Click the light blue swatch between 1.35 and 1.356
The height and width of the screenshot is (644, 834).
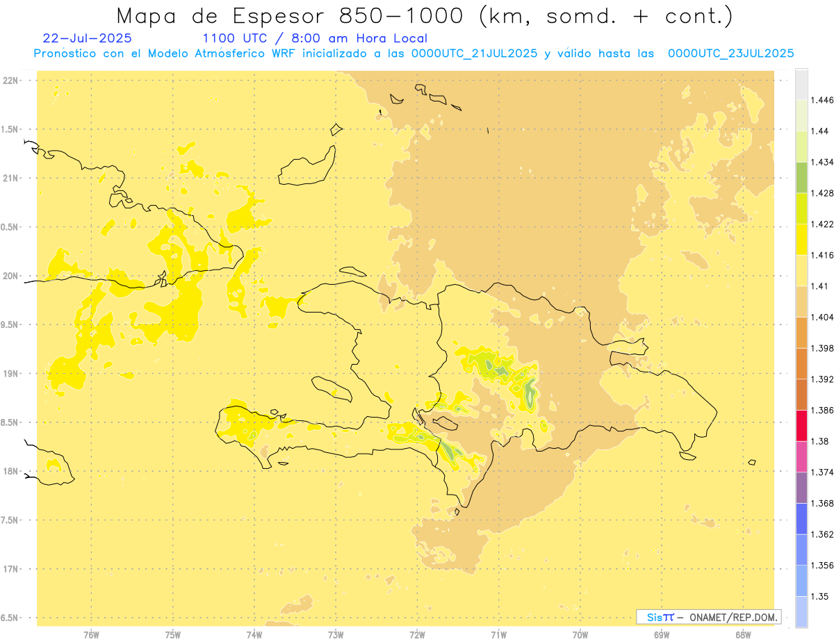[x=802, y=581]
